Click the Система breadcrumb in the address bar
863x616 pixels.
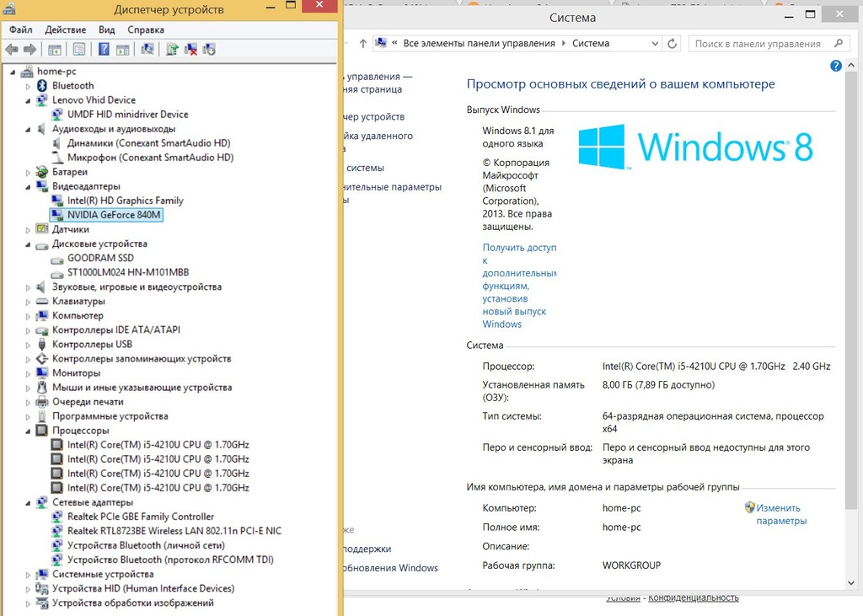[591, 44]
